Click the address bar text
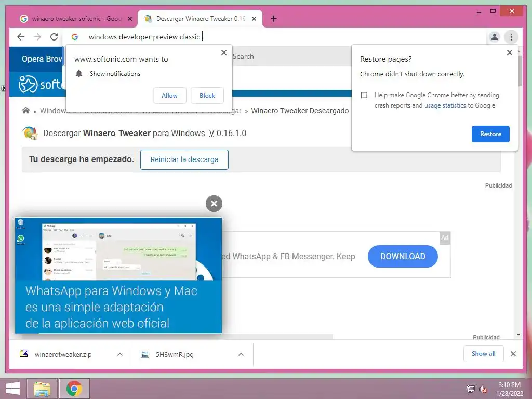This screenshot has width=532, height=399. coord(144,37)
